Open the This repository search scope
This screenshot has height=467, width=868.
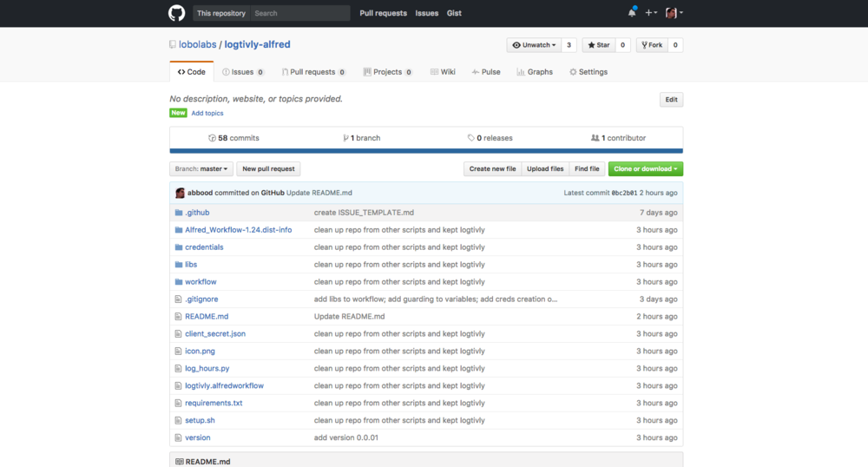(220, 13)
